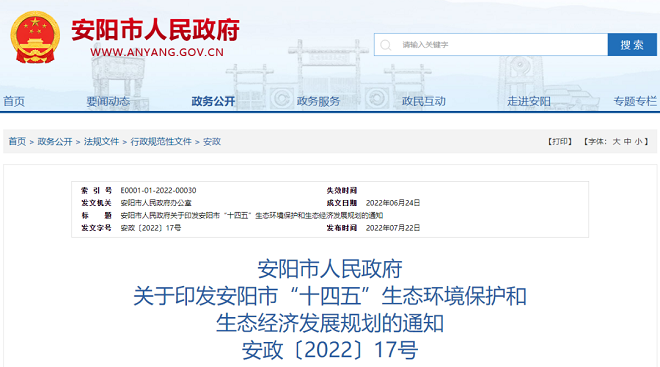Open 走进安阳 navigation item

click(x=529, y=101)
